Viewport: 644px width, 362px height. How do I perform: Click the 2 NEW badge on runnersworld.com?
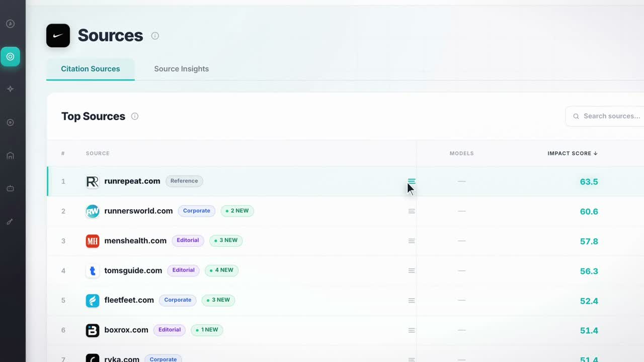237,211
